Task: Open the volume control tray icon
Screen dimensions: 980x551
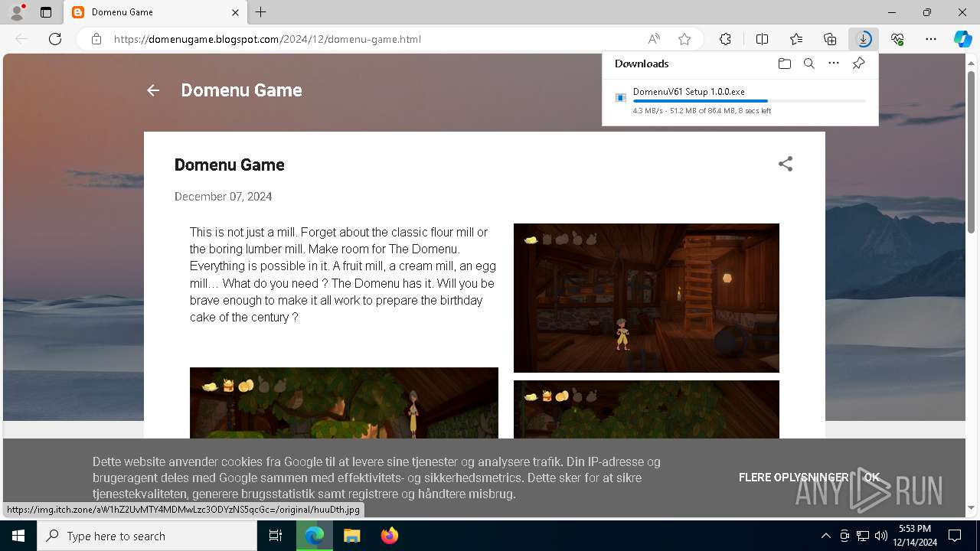Action: pos(880,536)
